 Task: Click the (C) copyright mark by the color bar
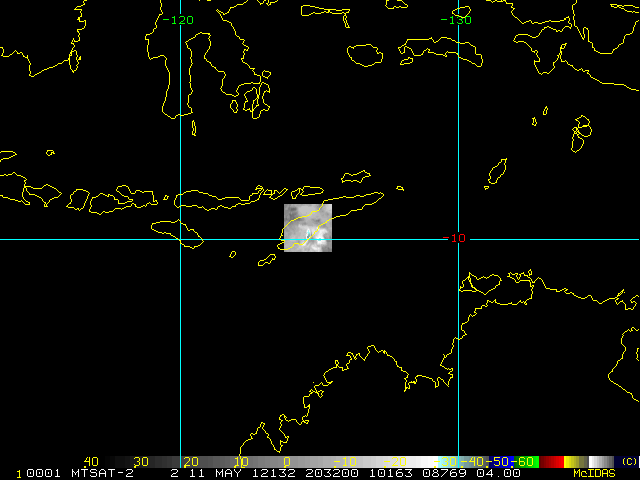[x=628, y=461]
